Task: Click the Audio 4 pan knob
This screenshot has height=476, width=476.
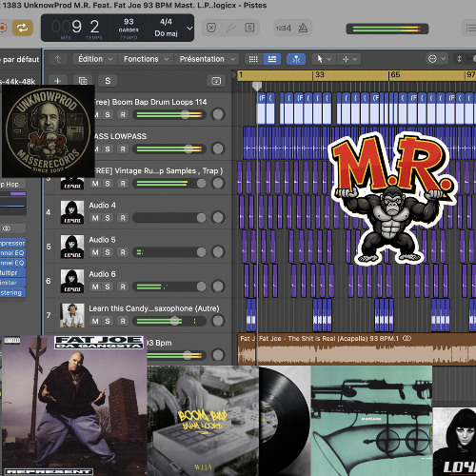Action: pyautogui.click(x=218, y=217)
